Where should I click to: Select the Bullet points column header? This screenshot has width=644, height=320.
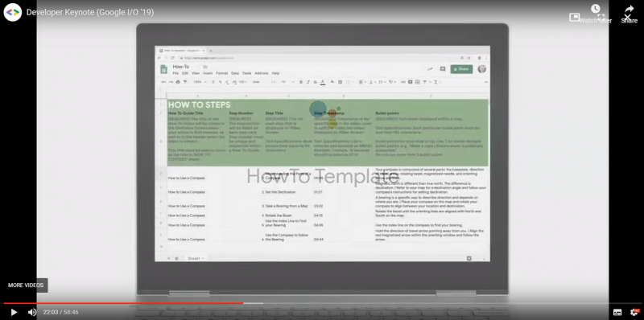pos(387,113)
